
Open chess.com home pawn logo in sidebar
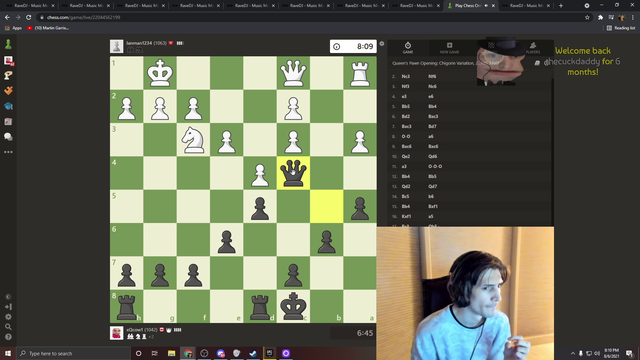tap(8, 44)
